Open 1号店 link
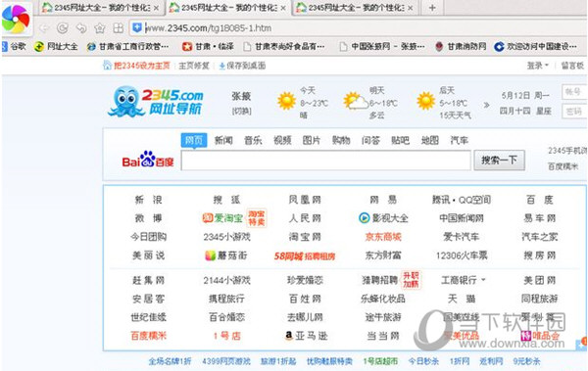The image size is (588, 371). click(x=227, y=336)
